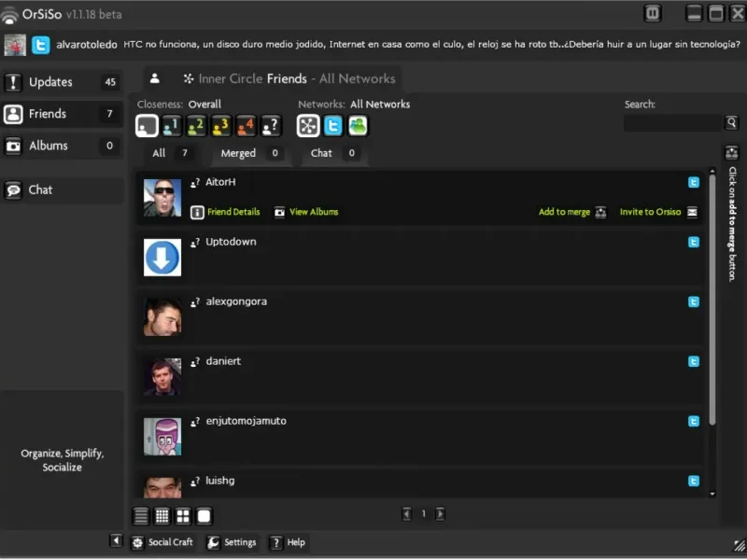Click the search magnifier button
The image size is (747, 560).
tap(731, 123)
